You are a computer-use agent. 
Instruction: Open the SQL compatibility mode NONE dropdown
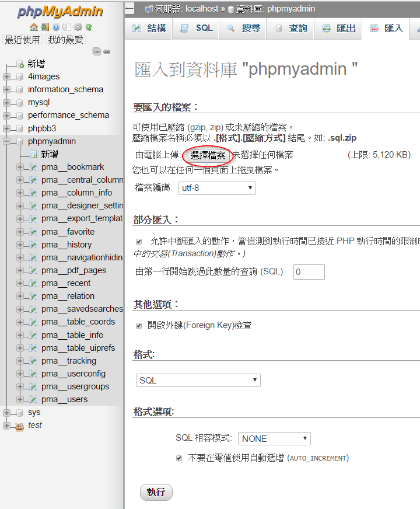tap(274, 438)
